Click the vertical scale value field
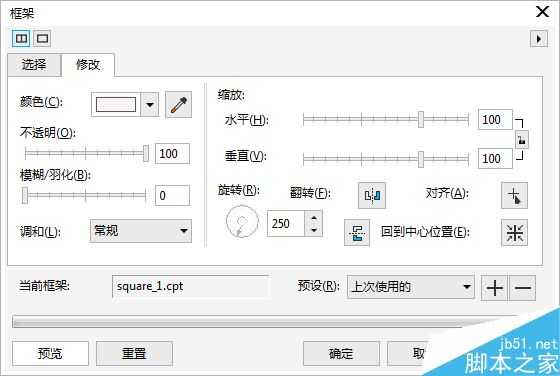The height and width of the screenshot is (376, 560). (x=495, y=159)
